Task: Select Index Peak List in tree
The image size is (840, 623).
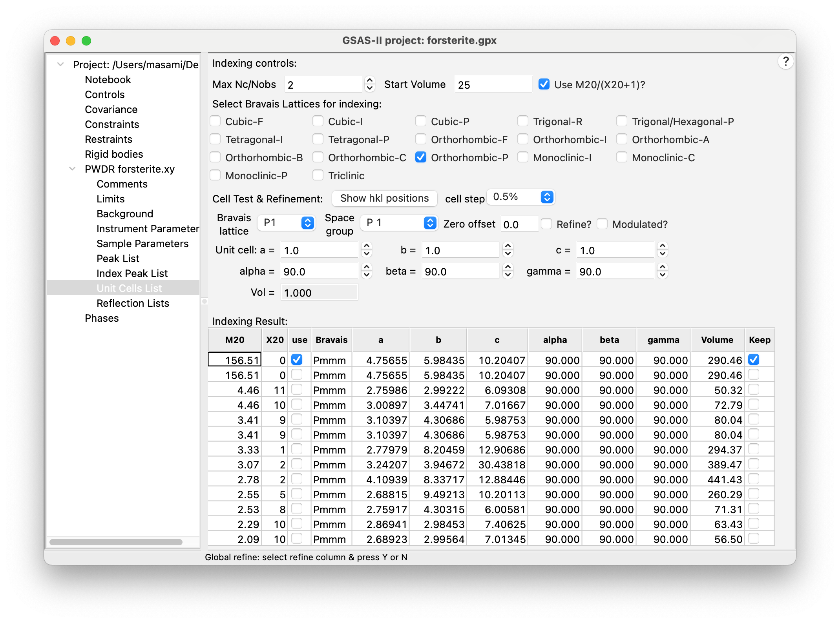Action: tap(132, 273)
